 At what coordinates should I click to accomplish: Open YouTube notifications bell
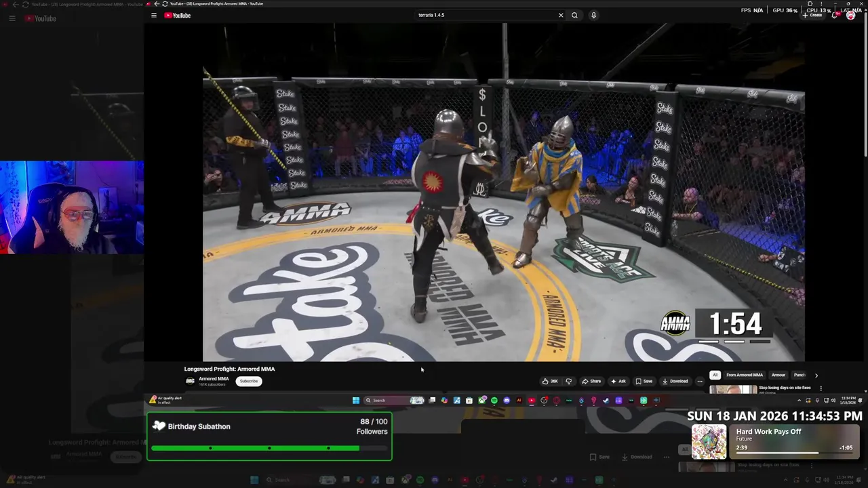point(835,15)
